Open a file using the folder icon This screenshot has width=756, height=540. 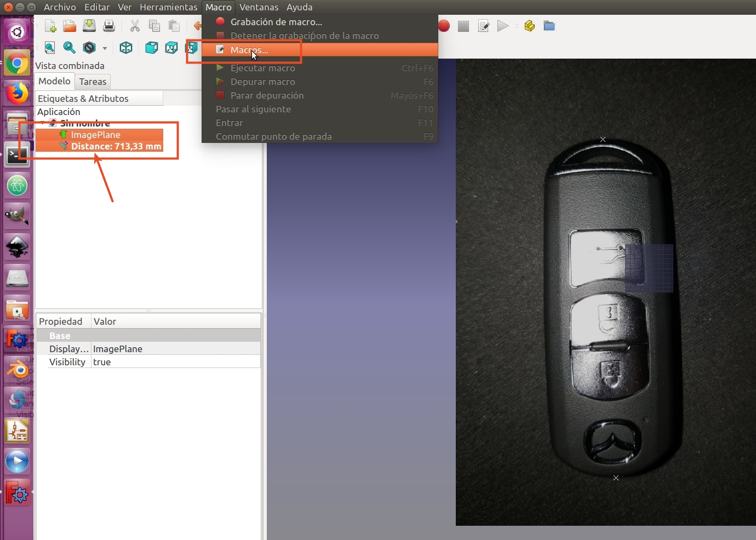(x=70, y=26)
